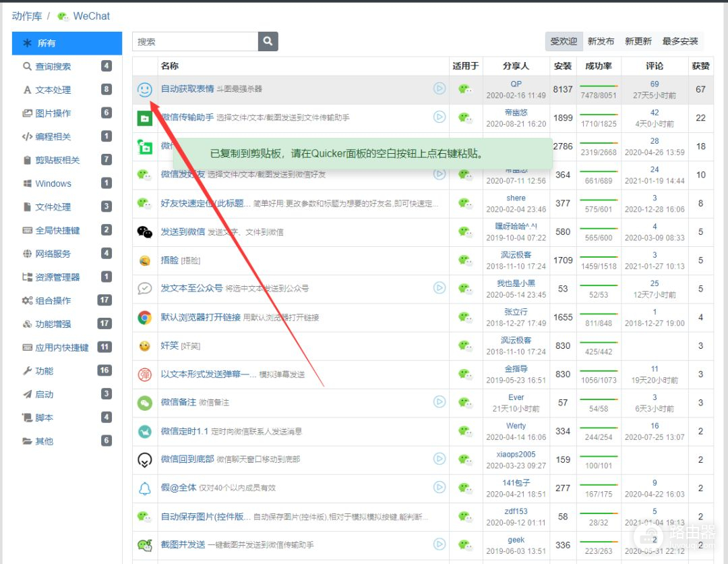This screenshot has height=564, width=728.
Task: Open the 文本处理 category
Action: (x=53, y=90)
